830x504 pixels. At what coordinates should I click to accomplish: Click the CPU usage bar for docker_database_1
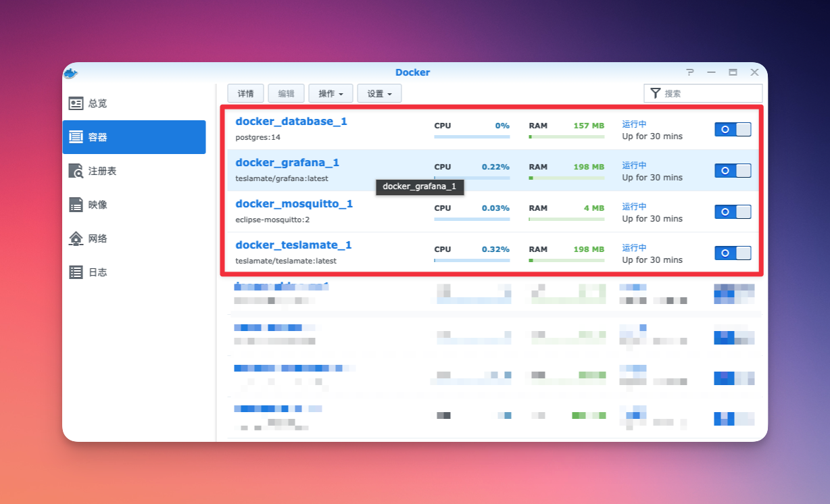click(472, 136)
